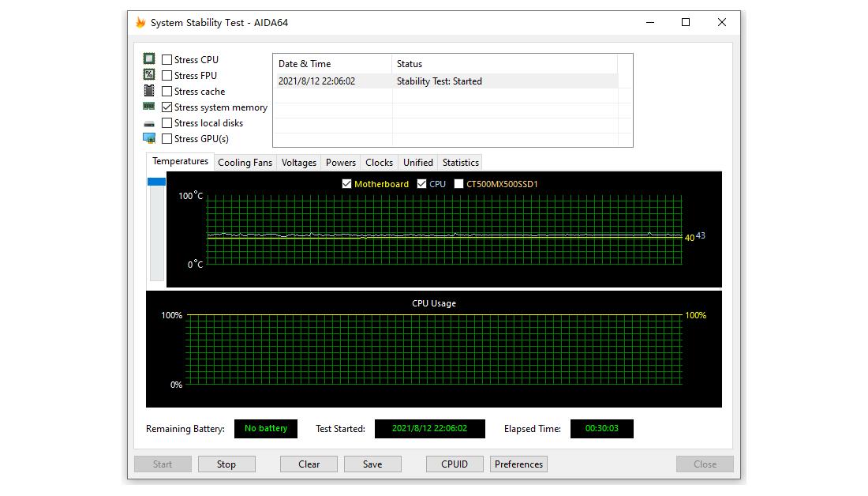Viewport: 868px width, 496px height.
Task: Select the Temperatures tab
Action: (180, 161)
